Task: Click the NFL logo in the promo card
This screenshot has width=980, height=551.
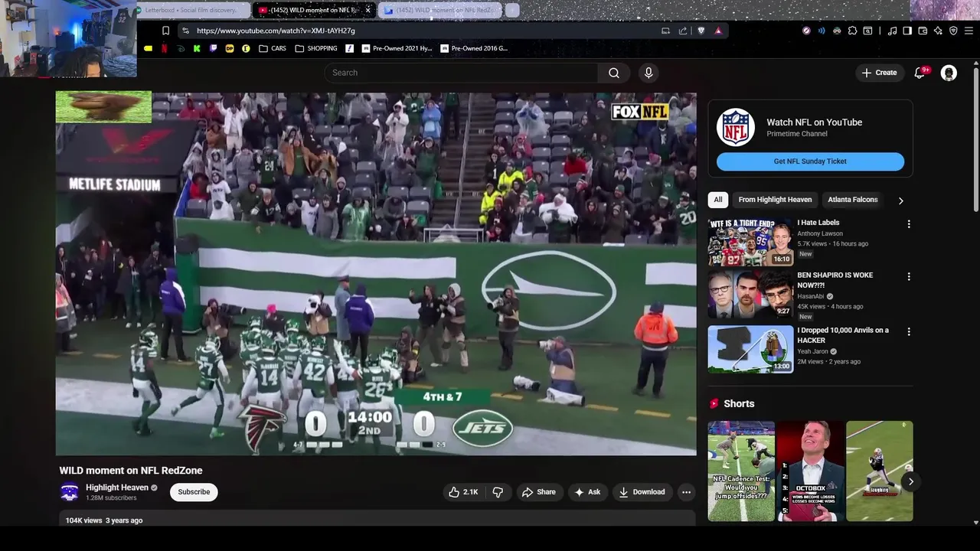Action: (736, 128)
